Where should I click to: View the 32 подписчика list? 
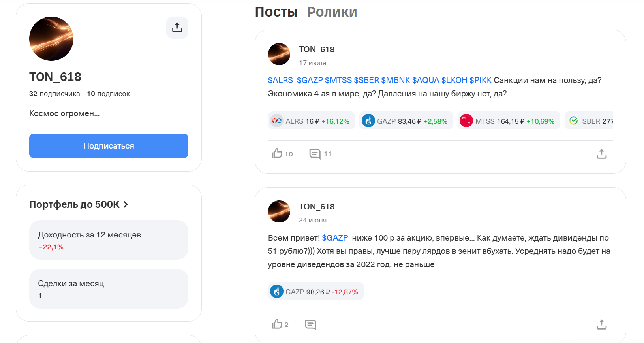pos(54,94)
